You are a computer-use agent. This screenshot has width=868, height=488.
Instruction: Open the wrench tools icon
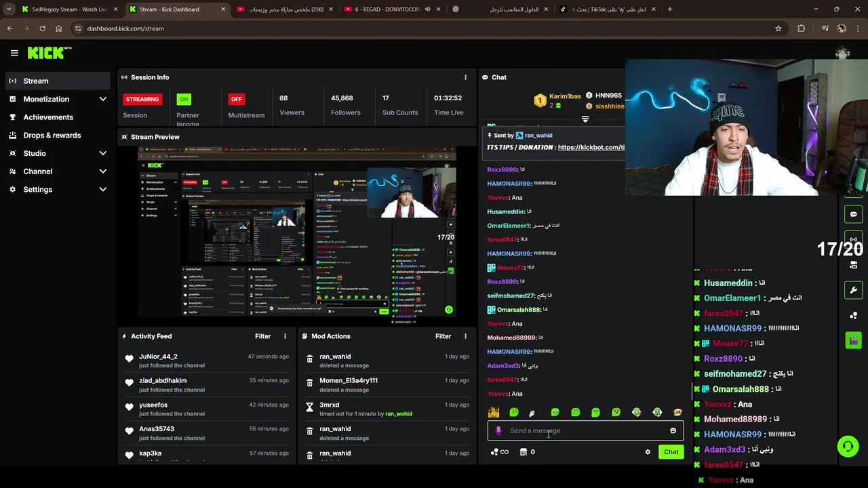click(x=853, y=290)
